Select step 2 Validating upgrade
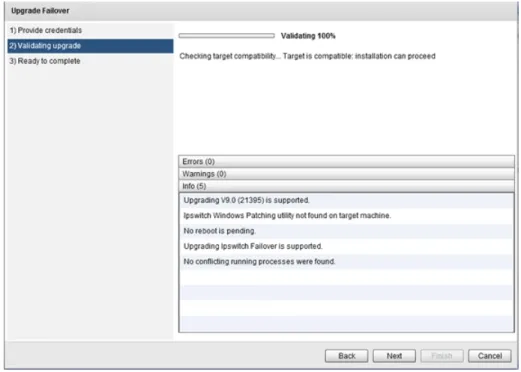This screenshot has height=372, width=521. pyautogui.click(x=90, y=46)
